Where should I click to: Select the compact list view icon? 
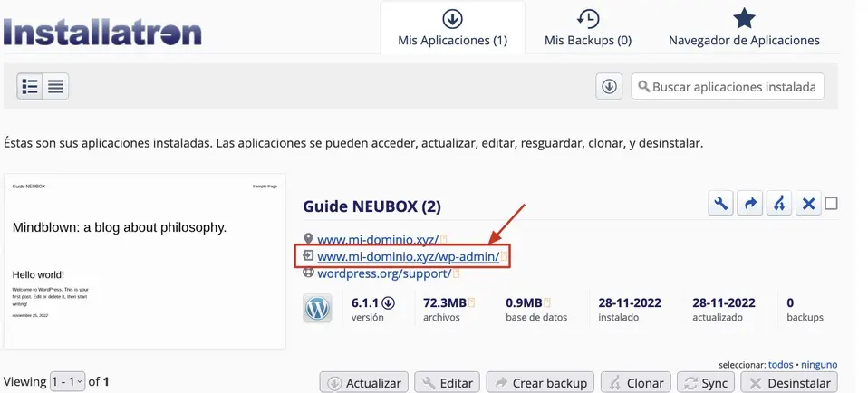(x=55, y=86)
